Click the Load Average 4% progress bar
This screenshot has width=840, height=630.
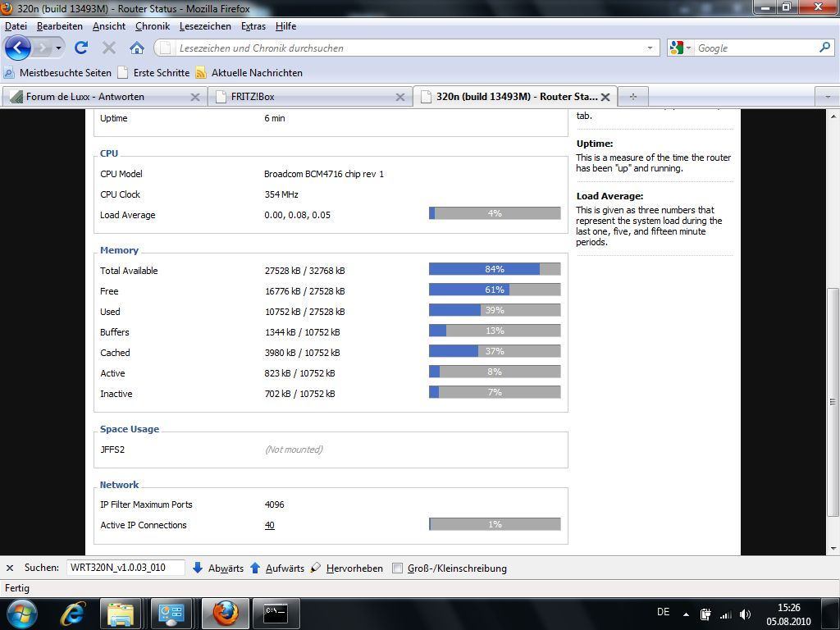click(495, 213)
